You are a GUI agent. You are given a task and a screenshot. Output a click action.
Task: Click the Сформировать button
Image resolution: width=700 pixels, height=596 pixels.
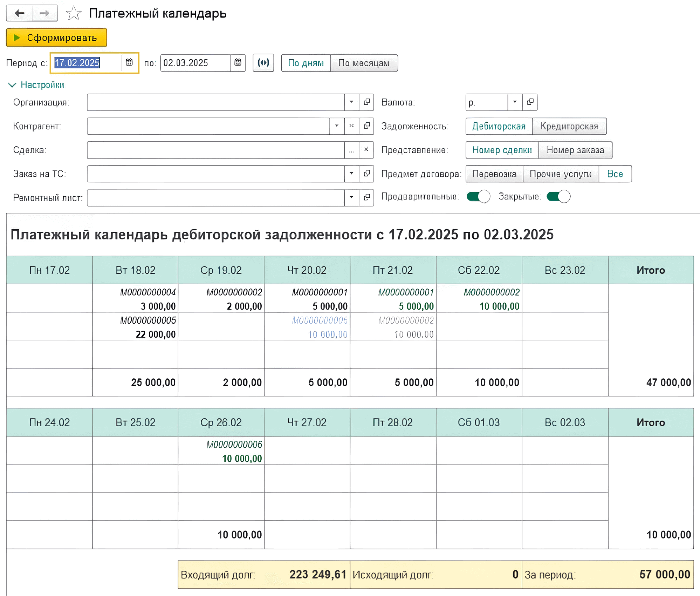coord(56,38)
